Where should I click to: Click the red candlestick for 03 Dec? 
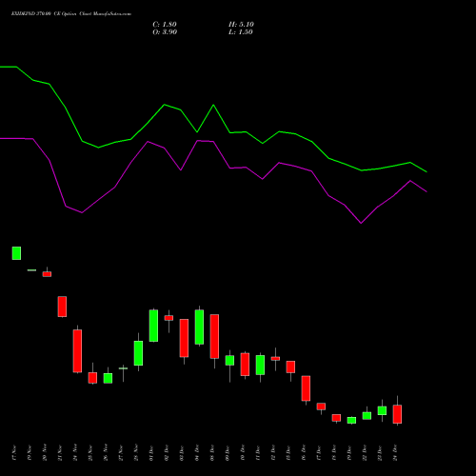184,338
